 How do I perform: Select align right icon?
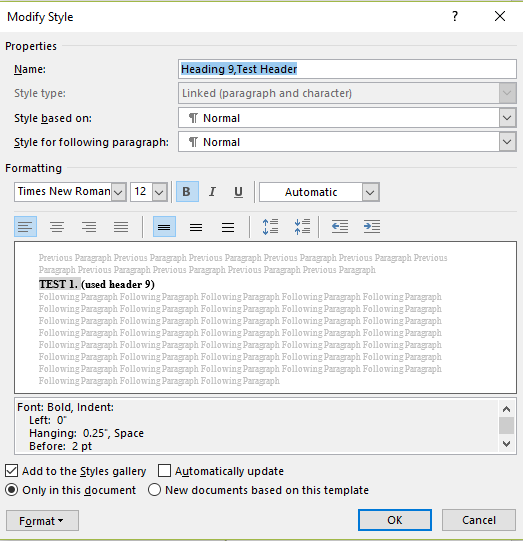point(89,227)
